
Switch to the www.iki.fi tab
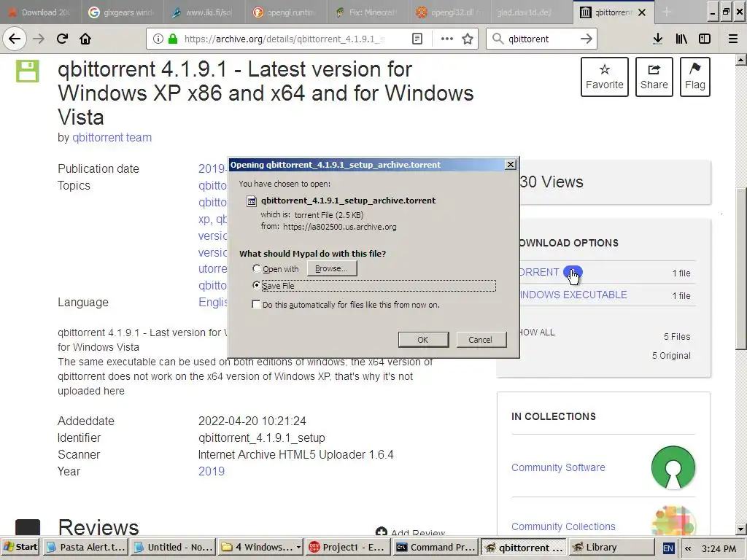pyautogui.click(x=204, y=12)
